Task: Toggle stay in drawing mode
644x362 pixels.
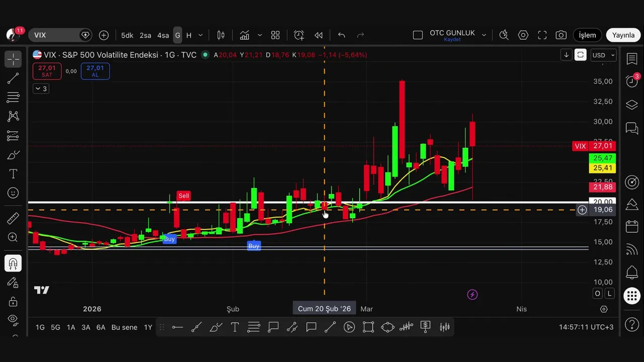Action: 13,283
